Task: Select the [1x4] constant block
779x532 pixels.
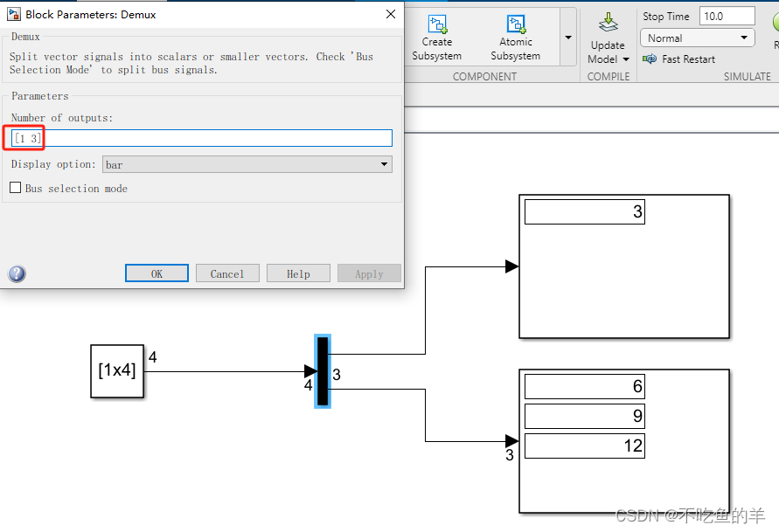Action: [116, 371]
